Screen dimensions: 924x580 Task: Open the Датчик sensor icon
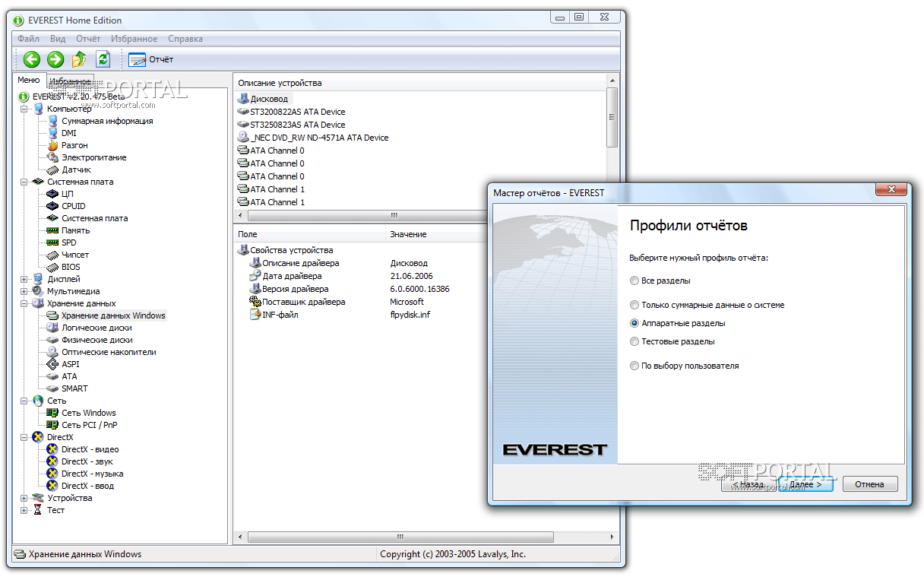(52, 170)
